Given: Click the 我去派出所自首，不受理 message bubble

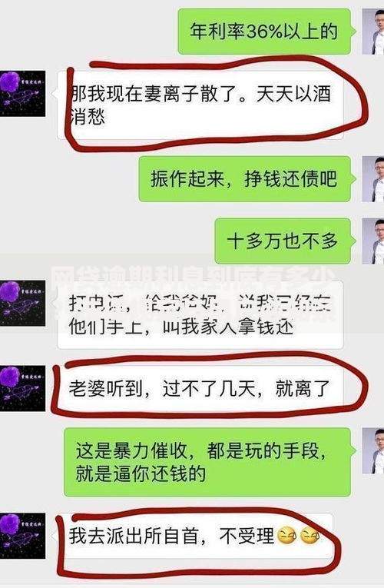Looking at the screenshot, I should tap(194, 536).
